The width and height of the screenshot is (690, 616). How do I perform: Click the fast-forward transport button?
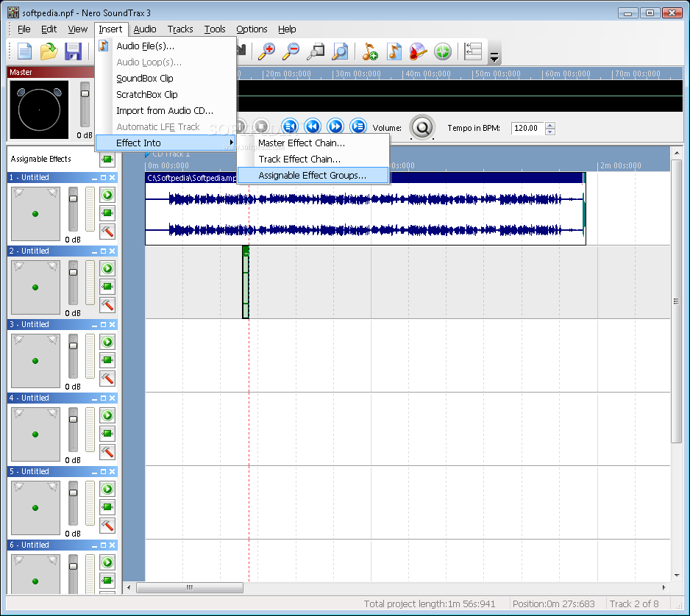pos(335,127)
